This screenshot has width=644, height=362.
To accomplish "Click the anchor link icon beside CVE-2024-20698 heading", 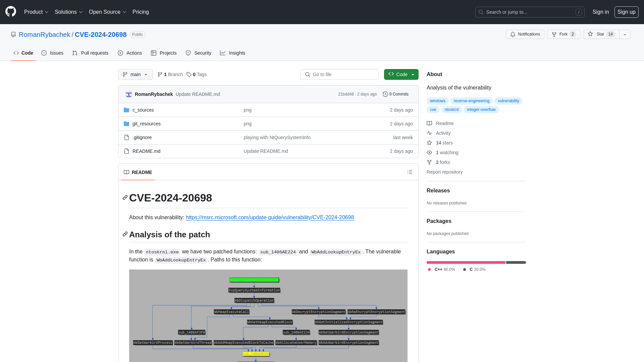I will pyautogui.click(x=125, y=198).
